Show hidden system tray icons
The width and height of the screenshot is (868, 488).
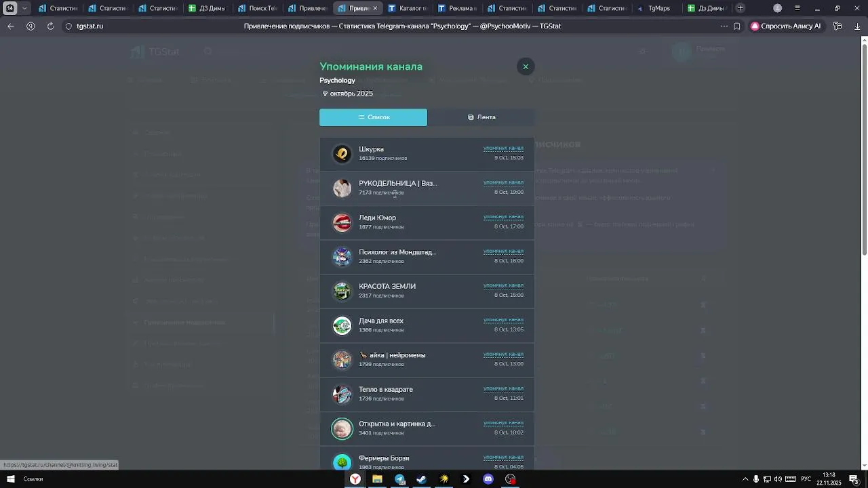745,479
